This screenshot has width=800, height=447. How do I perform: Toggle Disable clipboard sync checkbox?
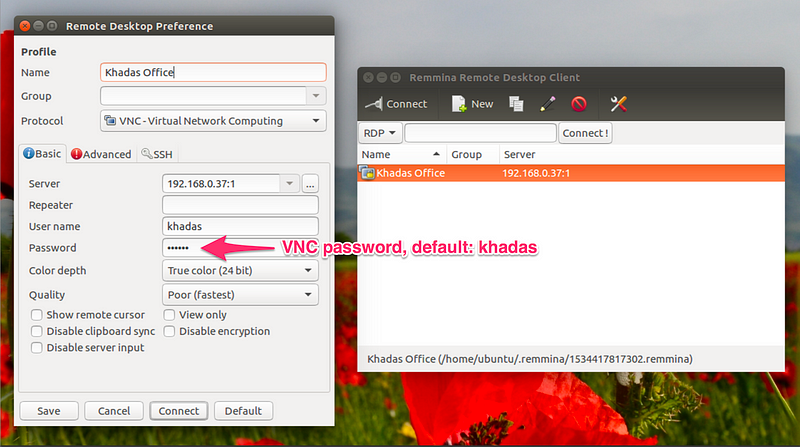click(x=36, y=331)
